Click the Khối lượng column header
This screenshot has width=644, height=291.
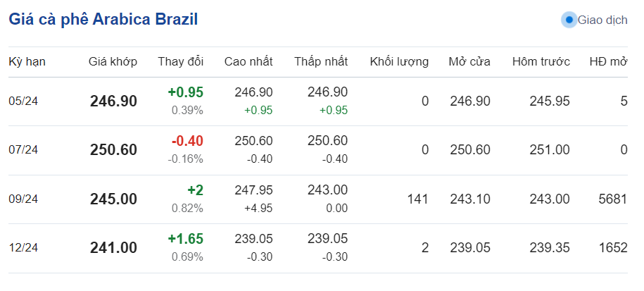pyautogui.click(x=399, y=62)
